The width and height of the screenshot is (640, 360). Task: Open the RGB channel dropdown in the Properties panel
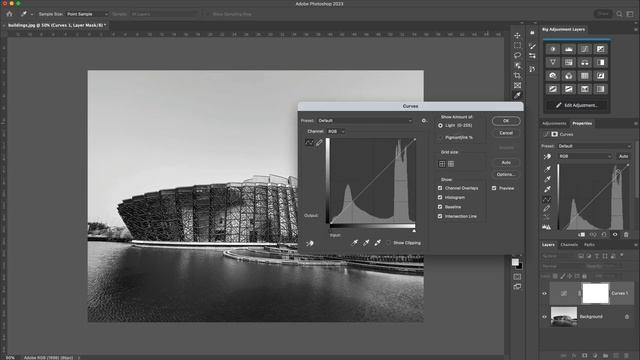585,156
